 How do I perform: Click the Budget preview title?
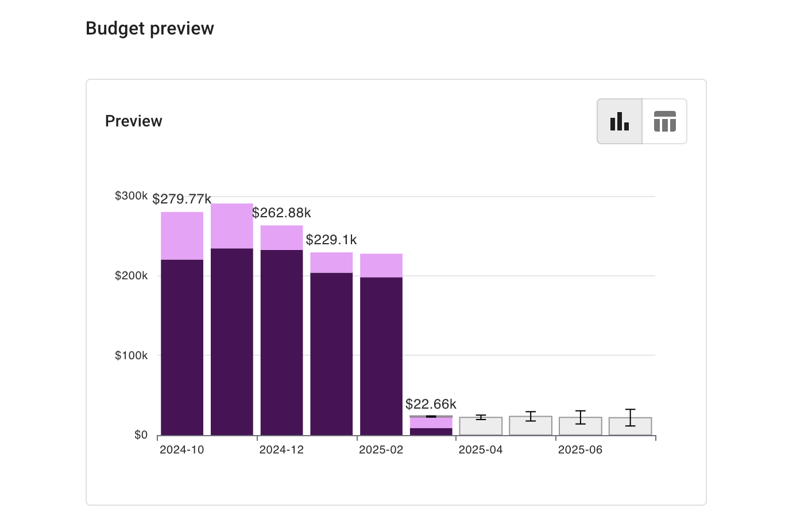149,28
